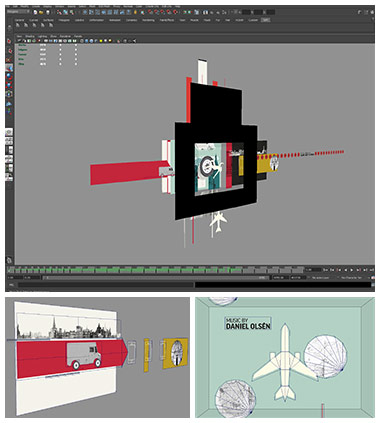Open the shelf options arrow at right edge
Viewport: 380px width, 423px height.
(x=373, y=20)
